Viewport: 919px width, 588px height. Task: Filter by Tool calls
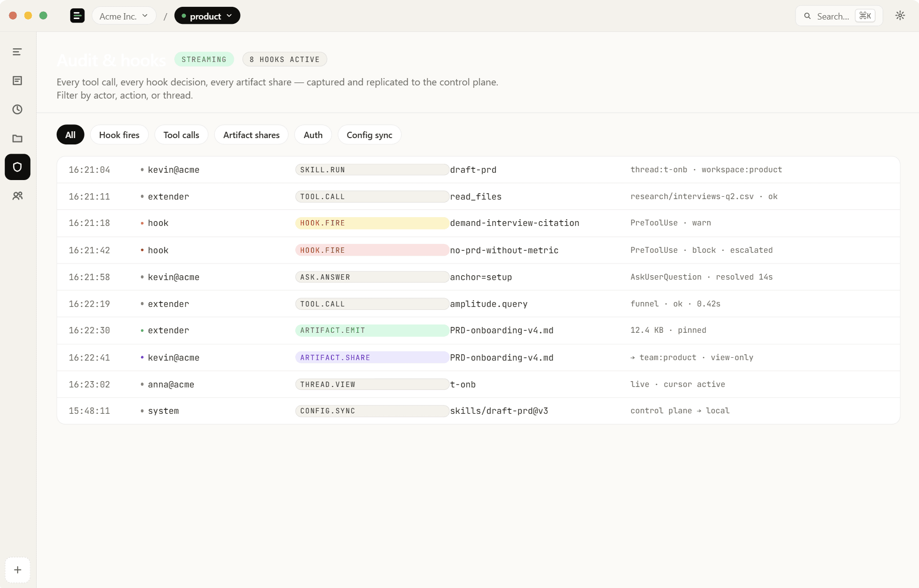pos(181,135)
